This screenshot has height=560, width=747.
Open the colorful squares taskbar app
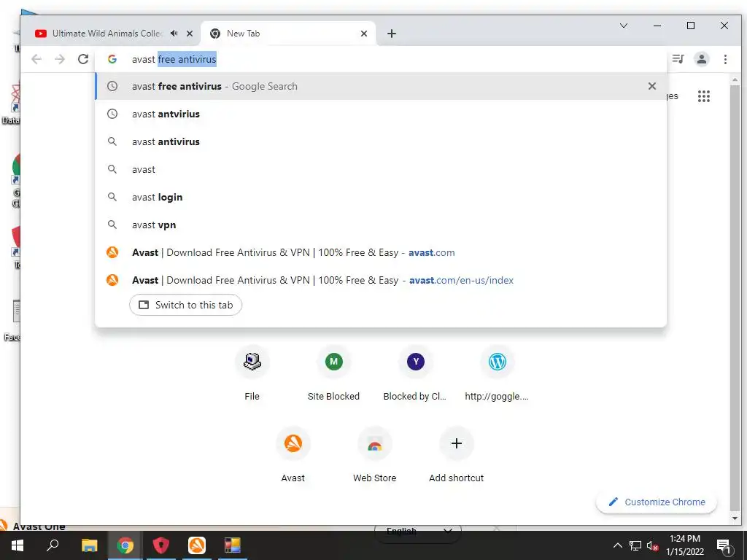pyautogui.click(x=233, y=545)
